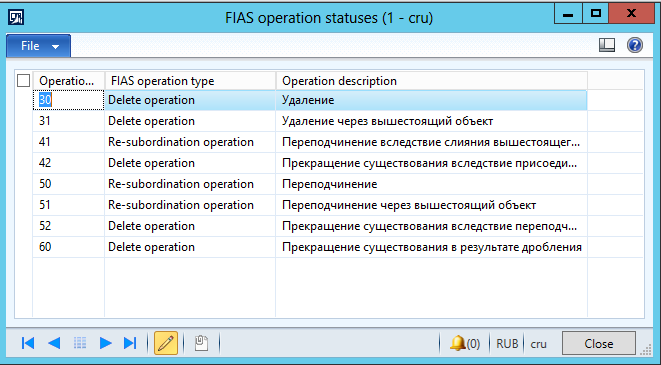Image resolution: width=661 pixels, height=365 pixels.
Task: Click the 'Удаление' description in row 30
Action: coord(308,100)
